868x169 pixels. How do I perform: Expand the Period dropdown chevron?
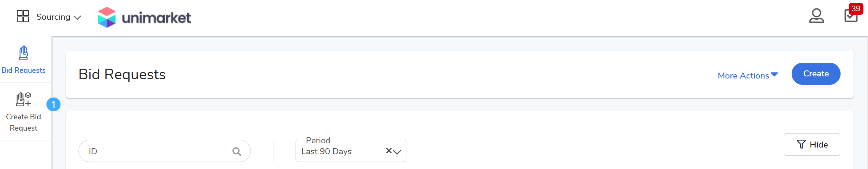pyautogui.click(x=398, y=152)
